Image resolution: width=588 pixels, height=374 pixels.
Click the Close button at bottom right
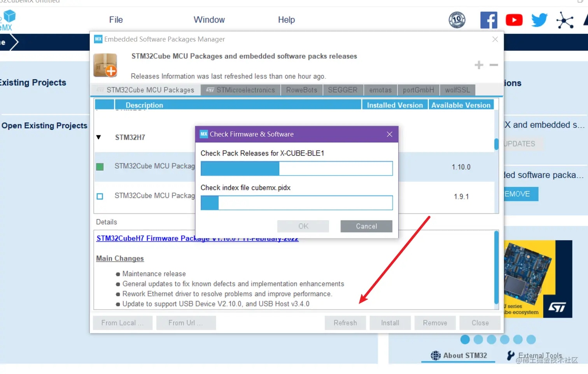(480, 323)
